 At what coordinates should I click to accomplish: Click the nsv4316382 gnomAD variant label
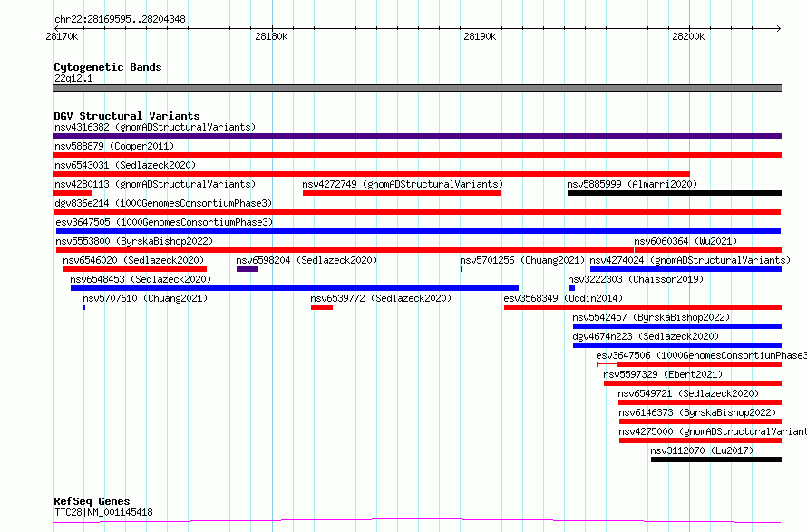tap(155, 127)
